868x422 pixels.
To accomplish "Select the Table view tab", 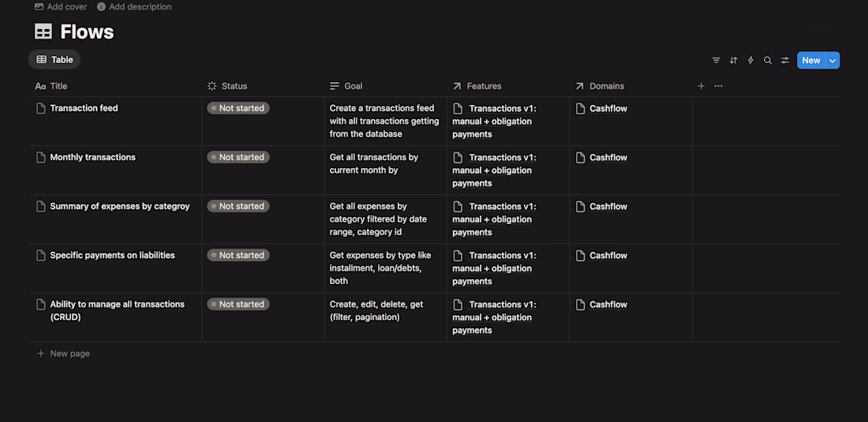I will (x=54, y=59).
